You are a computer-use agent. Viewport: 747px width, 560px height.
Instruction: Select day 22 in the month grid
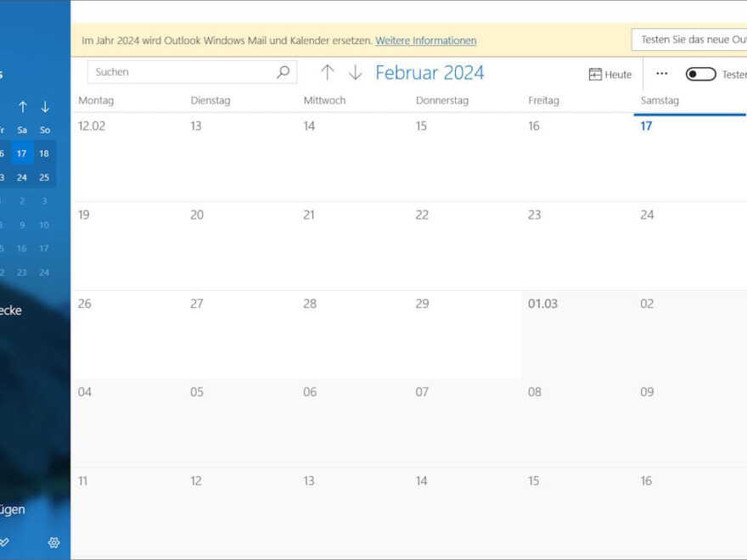[x=464, y=246]
